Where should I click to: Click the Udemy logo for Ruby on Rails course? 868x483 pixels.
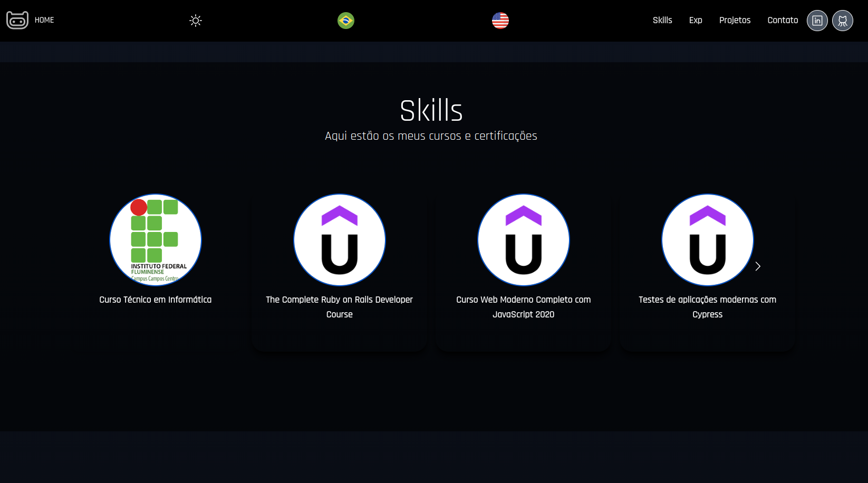(340, 240)
